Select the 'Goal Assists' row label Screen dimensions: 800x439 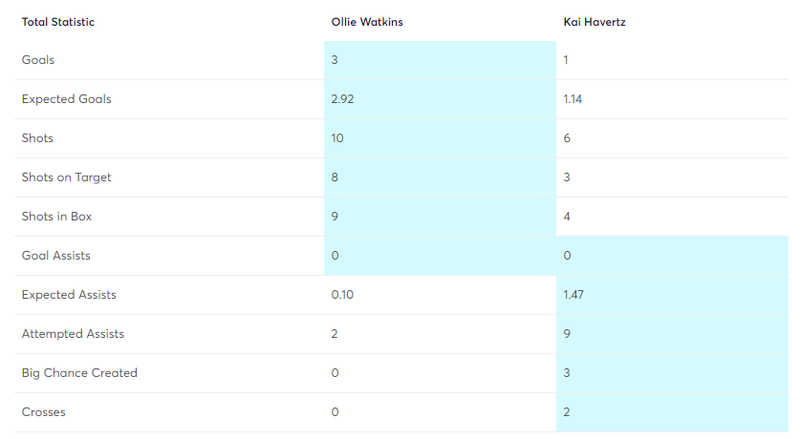[56, 255]
